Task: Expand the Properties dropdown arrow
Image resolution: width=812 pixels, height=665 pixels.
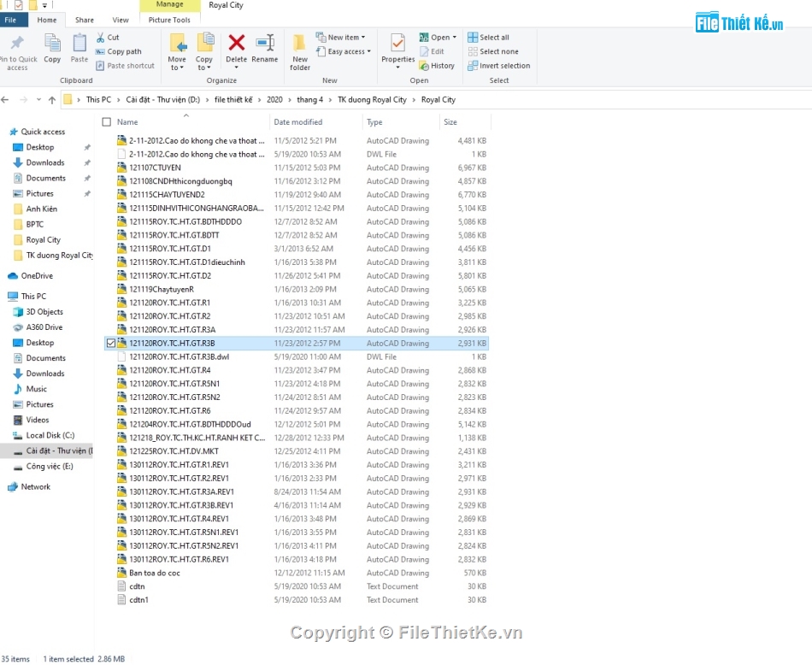Action: tap(397, 68)
